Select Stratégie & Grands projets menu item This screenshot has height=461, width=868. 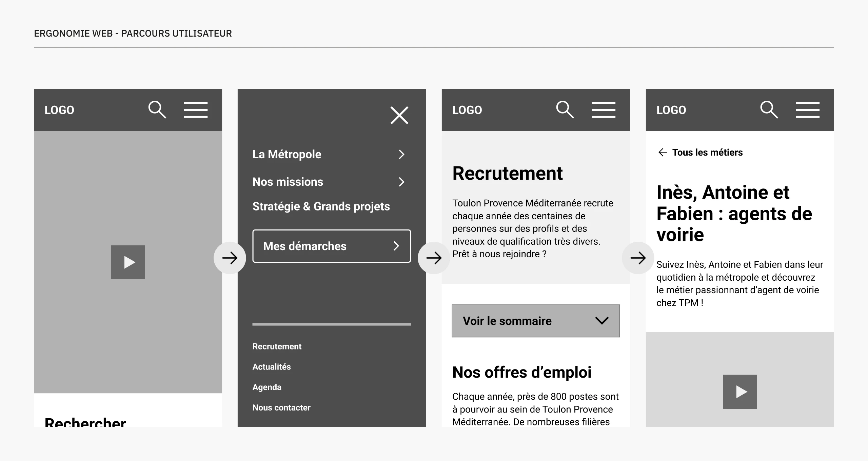(321, 206)
